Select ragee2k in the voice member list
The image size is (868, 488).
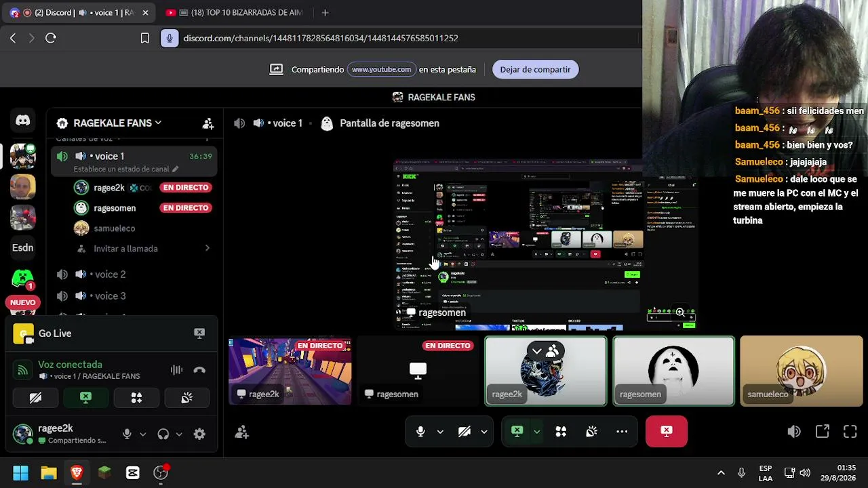coord(142,188)
